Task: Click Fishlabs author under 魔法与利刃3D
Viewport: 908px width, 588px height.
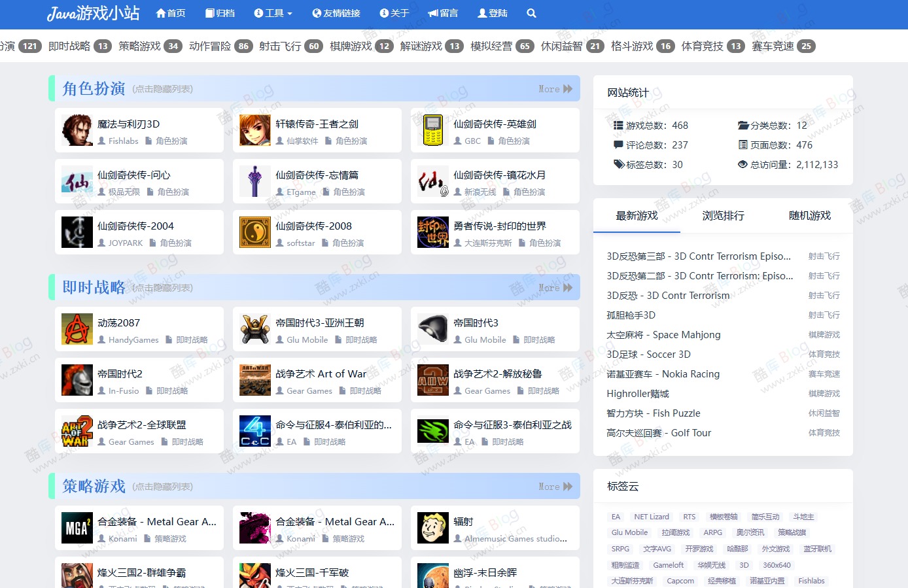Action: pyautogui.click(x=123, y=141)
